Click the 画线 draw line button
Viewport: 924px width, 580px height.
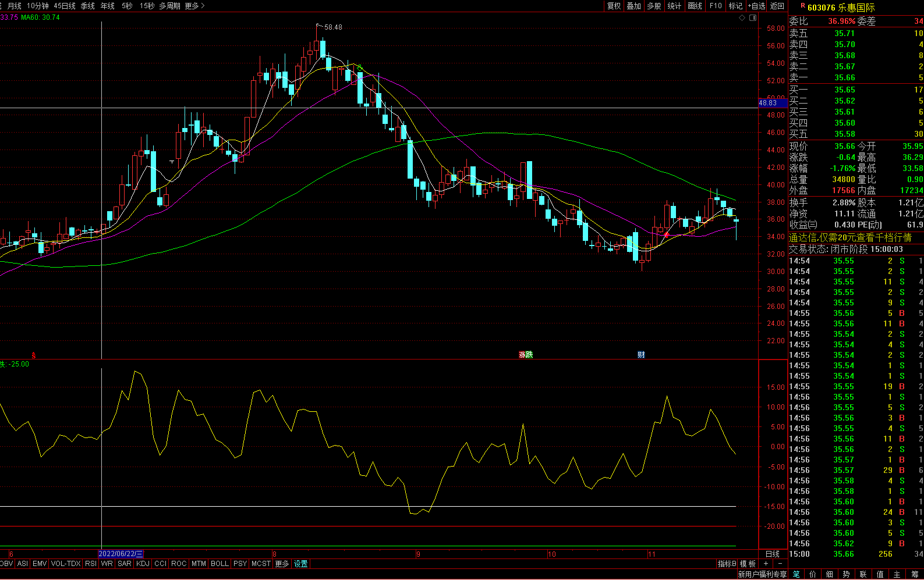(x=695, y=6)
